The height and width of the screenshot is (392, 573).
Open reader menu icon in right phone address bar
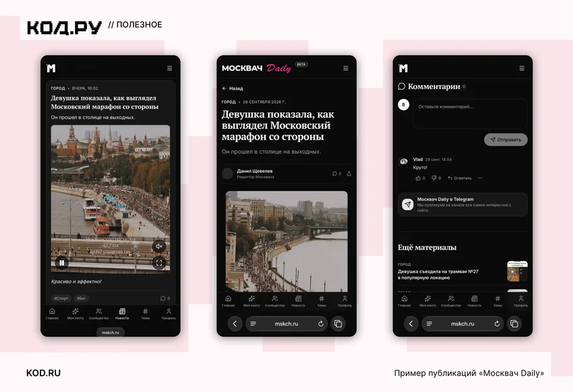pos(429,324)
